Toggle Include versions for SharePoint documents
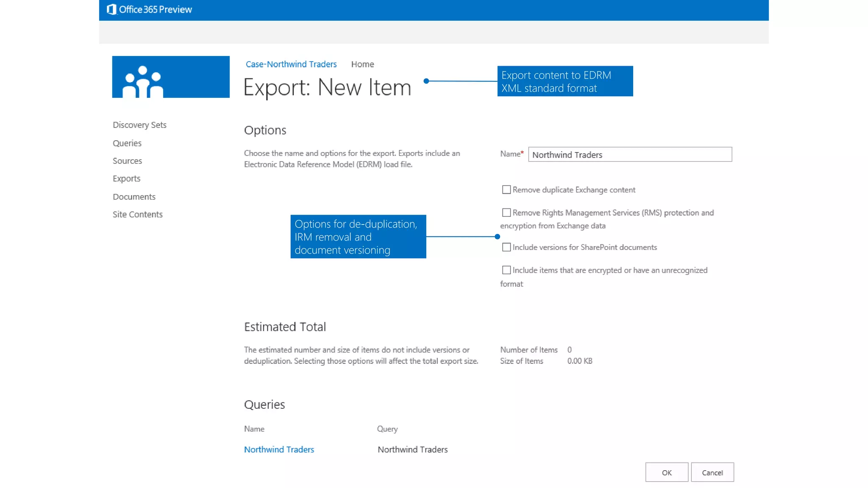The height and width of the screenshot is (488, 868). (x=506, y=247)
